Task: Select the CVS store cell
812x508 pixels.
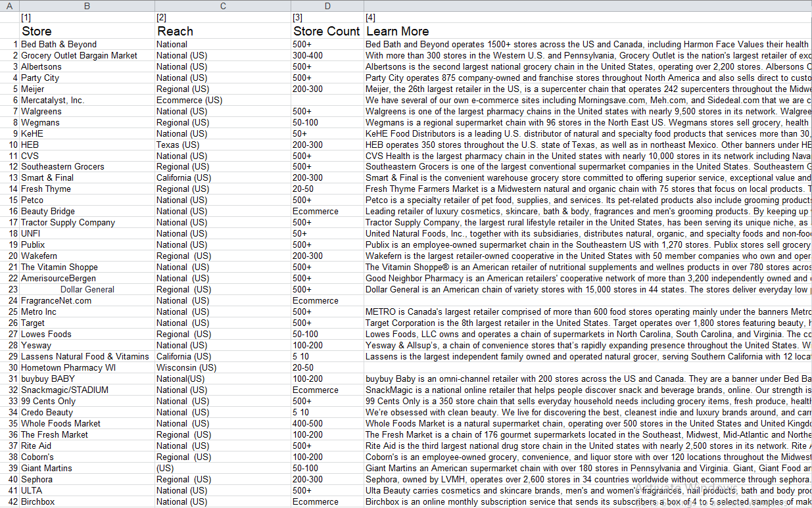Action: pyautogui.click(x=87, y=156)
